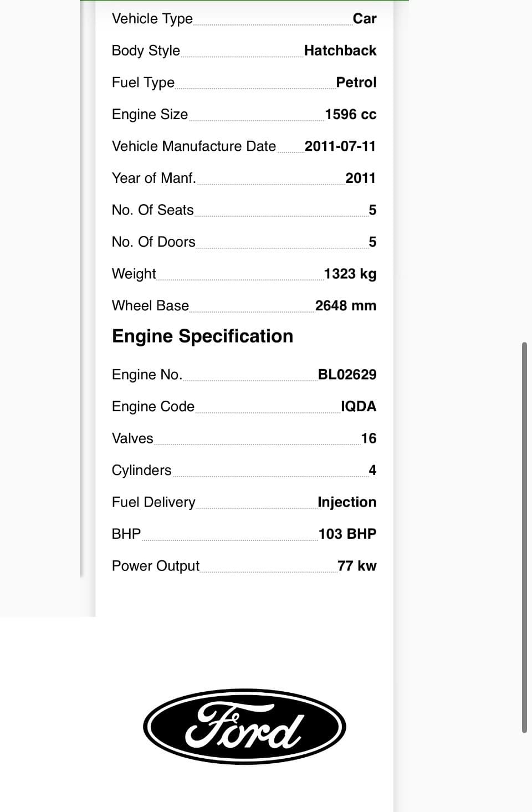This screenshot has height=812, width=532.
Task: Select the 'Power Output' label
Action: click(156, 566)
